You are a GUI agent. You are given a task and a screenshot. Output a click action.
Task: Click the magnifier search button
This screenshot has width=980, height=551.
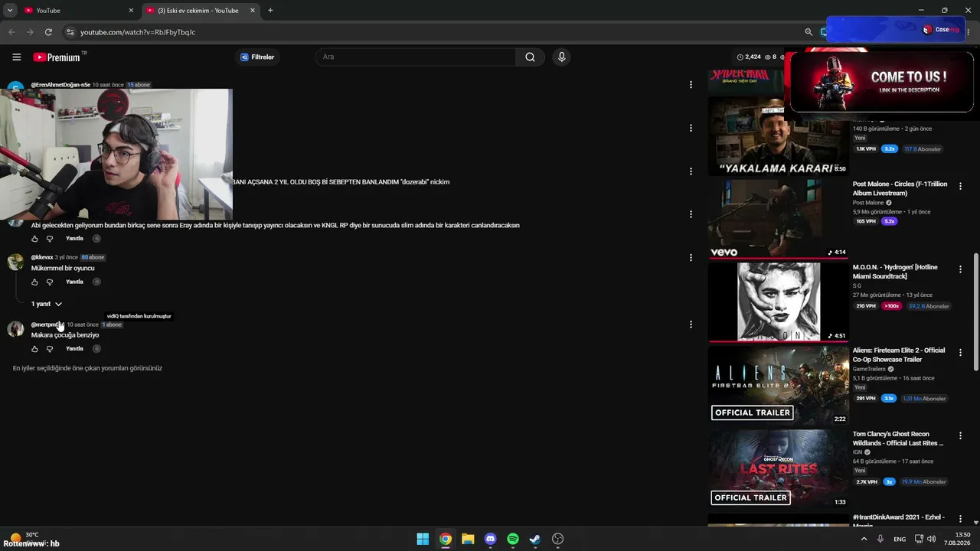click(530, 57)
